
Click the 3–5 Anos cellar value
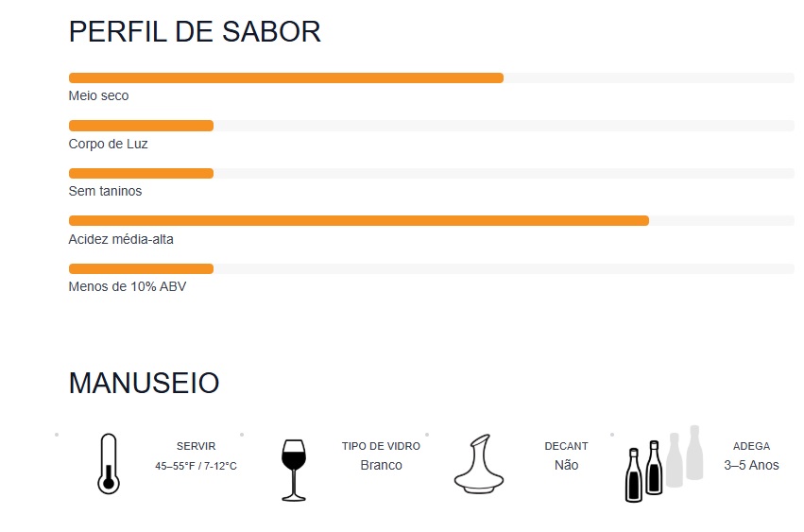pos(751,465)
